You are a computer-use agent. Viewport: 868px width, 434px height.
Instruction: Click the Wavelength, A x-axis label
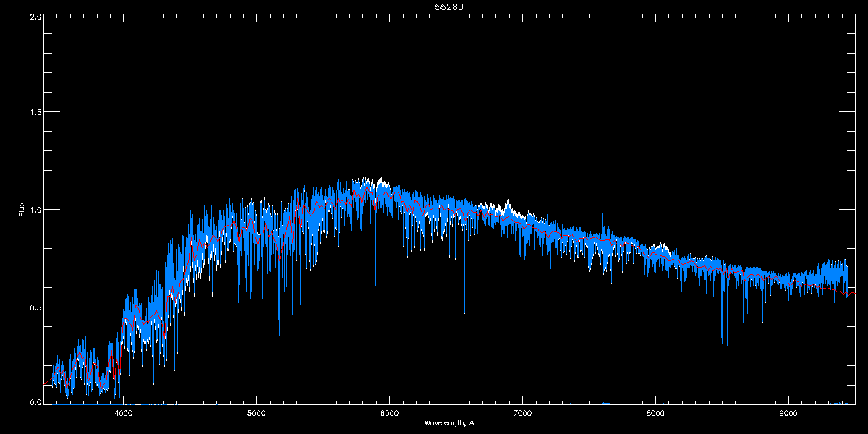(x=448, y=422)
